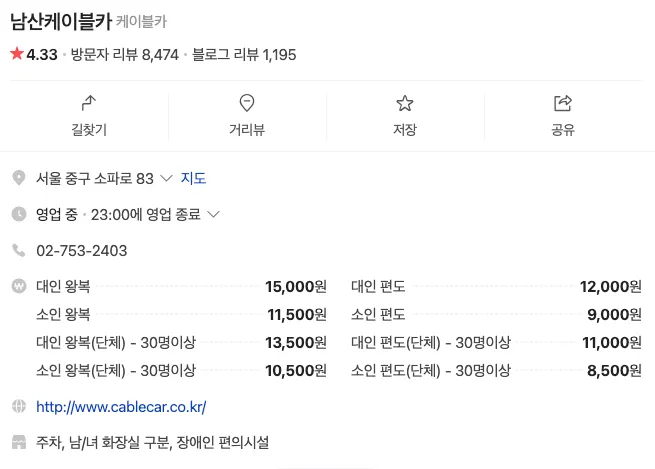Click the star save icon
Viewport: 655px width, 469px height.
(x=404, y=103)
